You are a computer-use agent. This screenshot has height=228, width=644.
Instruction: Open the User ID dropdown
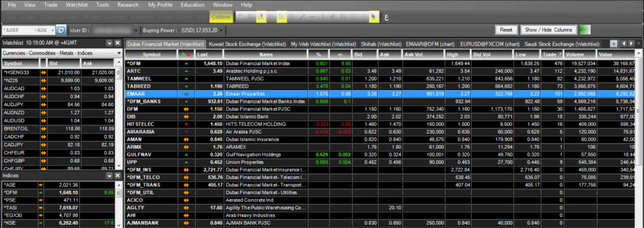tap(136, 30)
